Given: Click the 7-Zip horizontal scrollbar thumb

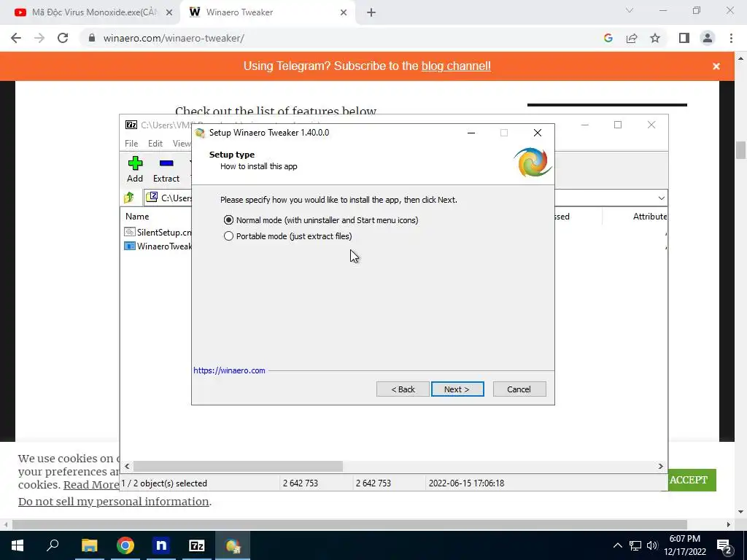Looking at the screenshot, I should [239, 466].
